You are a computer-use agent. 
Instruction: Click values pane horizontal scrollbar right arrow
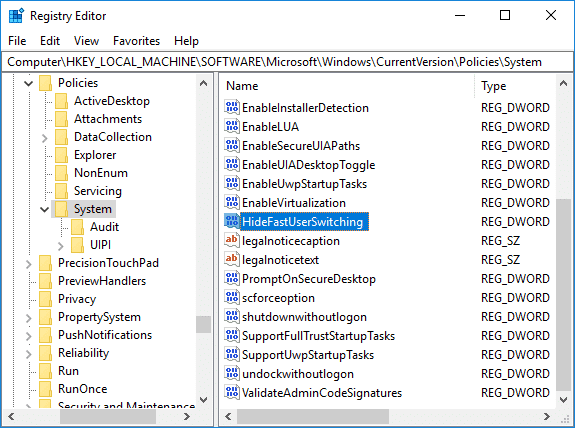547,416
